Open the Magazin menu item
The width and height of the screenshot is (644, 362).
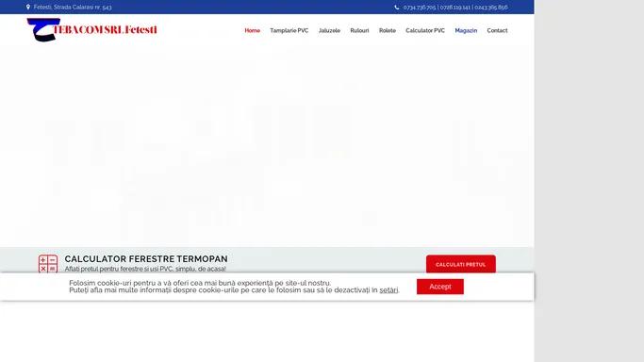click(466, 30)
